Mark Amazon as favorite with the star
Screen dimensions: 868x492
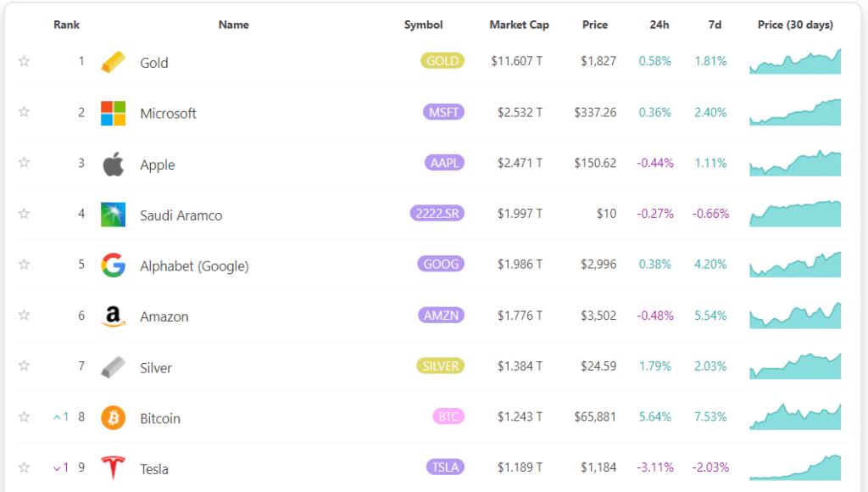click(x=24, y=315)
